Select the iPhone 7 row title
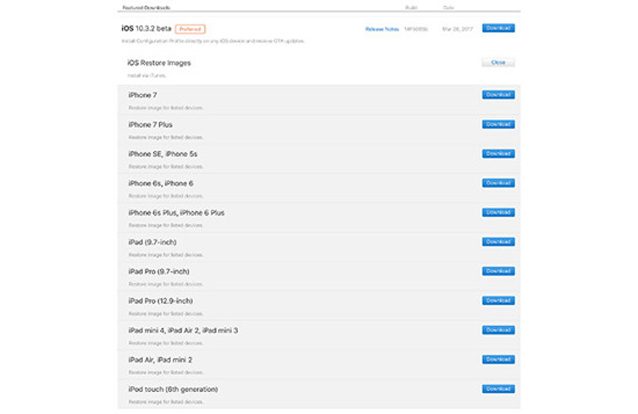This screenshot has width=638, height=414. [x=142, y=95]
